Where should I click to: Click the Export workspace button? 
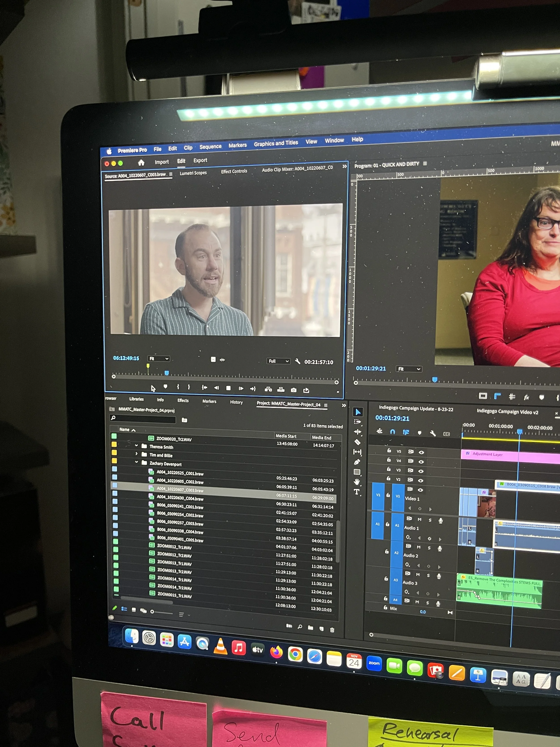200,160
